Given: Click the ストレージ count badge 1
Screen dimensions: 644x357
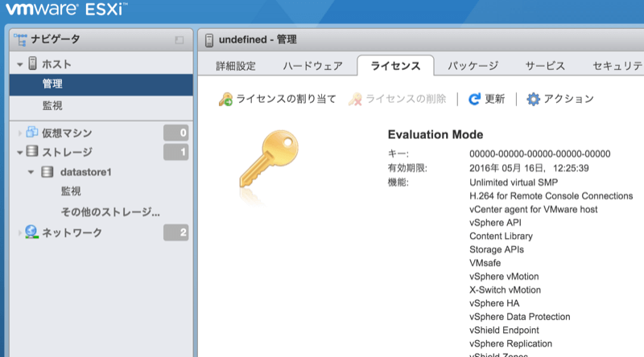Looking at the screenshot, I should pos(175,152).
